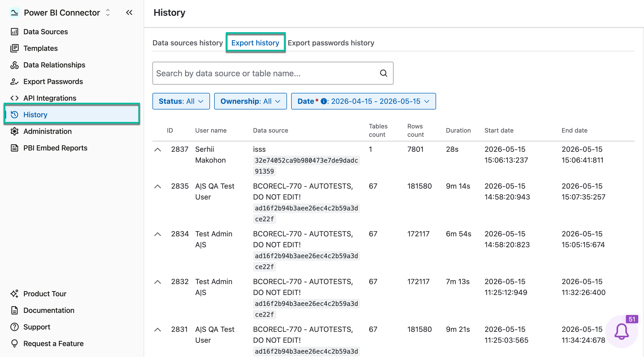
Task: Click the End date column header
Action: [x=575, y=131]
